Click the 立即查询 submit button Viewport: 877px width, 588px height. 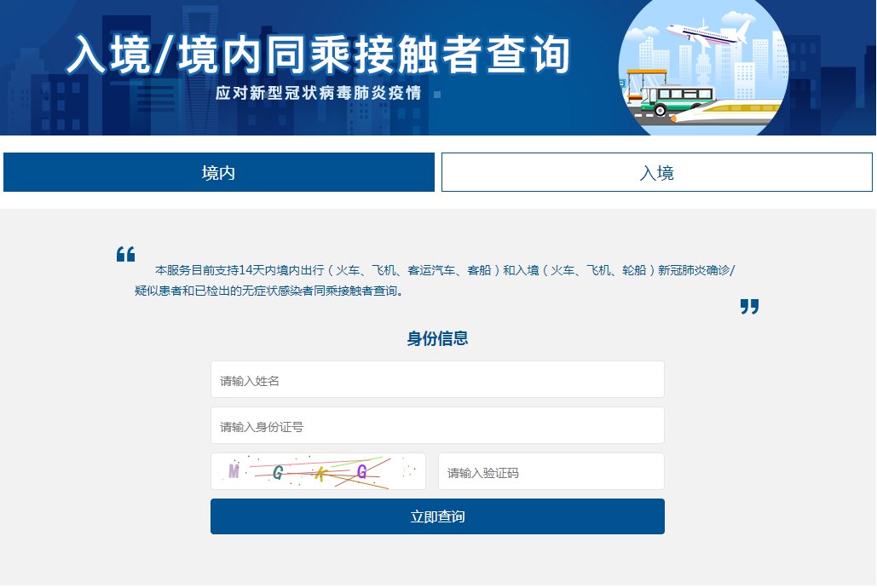coord(437,517)
